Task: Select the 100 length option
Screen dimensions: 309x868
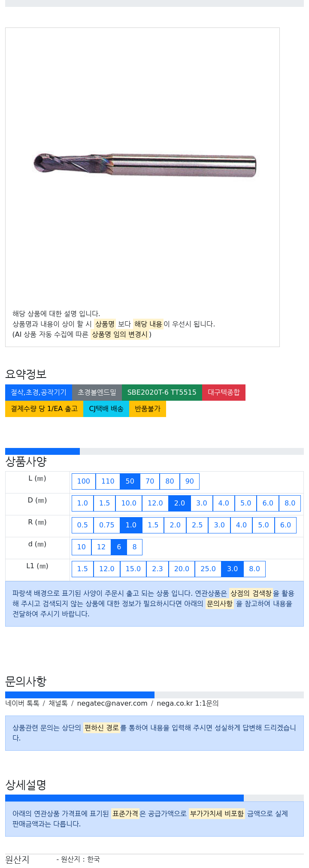Action: click(x=84, y=481)
